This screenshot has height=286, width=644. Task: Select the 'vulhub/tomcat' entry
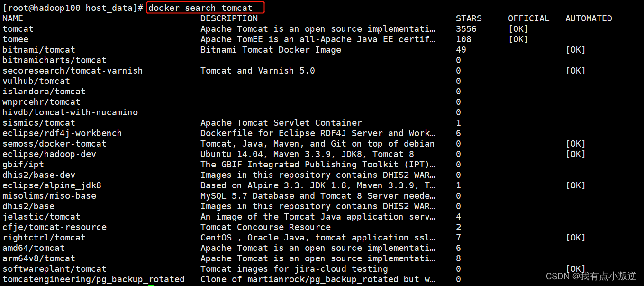point(36,81)
